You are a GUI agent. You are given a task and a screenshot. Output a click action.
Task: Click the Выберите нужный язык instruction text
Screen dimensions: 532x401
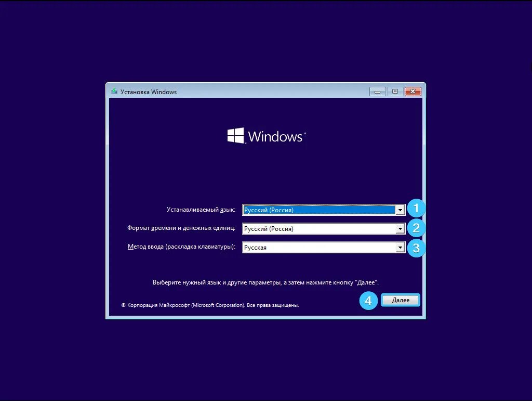(265, 282)
